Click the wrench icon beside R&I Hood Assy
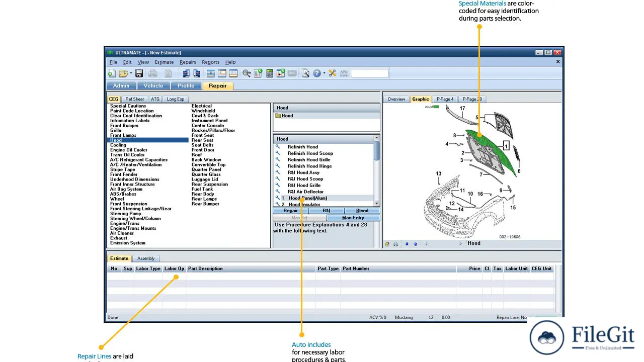The height and width of the screenshot is (362, 644). pyautogui.click(x=277, y=172)
